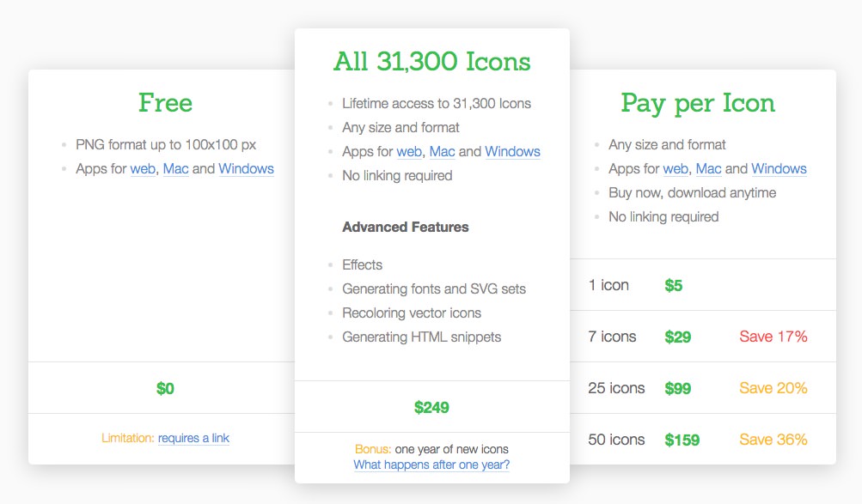Click the "Pay per Icon" heading
The image size is (862, 504).
[698, 103]
